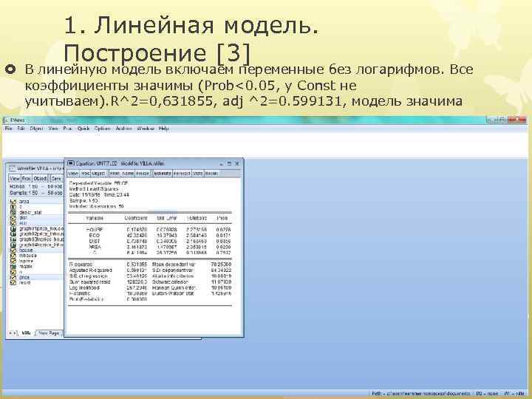This screenshot has height=399, width=532.
Task: Select the resid series icon
Action: tap(13, 282)
